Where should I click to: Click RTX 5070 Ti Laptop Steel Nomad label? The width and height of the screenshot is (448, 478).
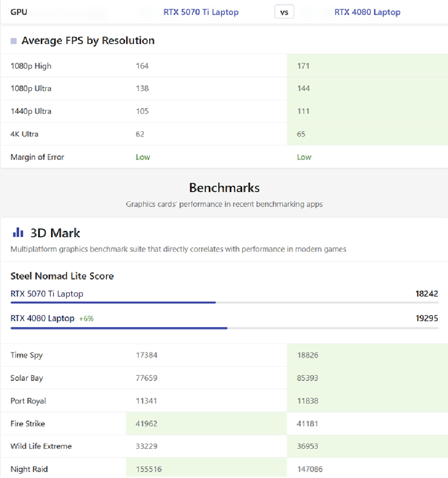[x=47, y=294]
